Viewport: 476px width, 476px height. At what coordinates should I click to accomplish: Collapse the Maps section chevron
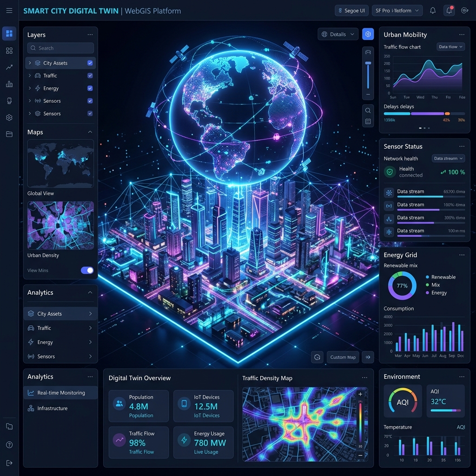click(90, 132)
